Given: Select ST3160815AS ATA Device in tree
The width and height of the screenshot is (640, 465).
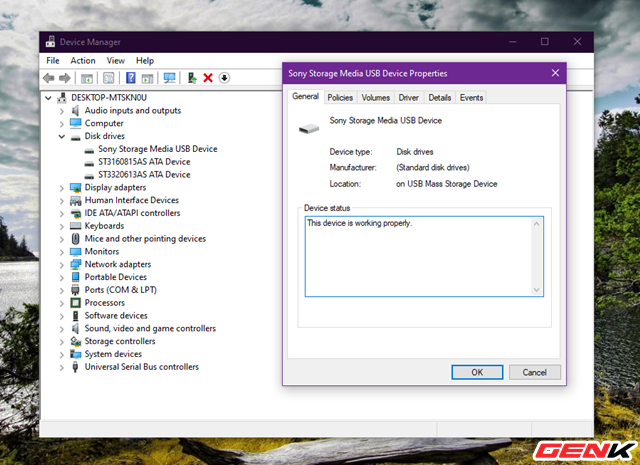Looking at the screenshot, I should [144, 162].
